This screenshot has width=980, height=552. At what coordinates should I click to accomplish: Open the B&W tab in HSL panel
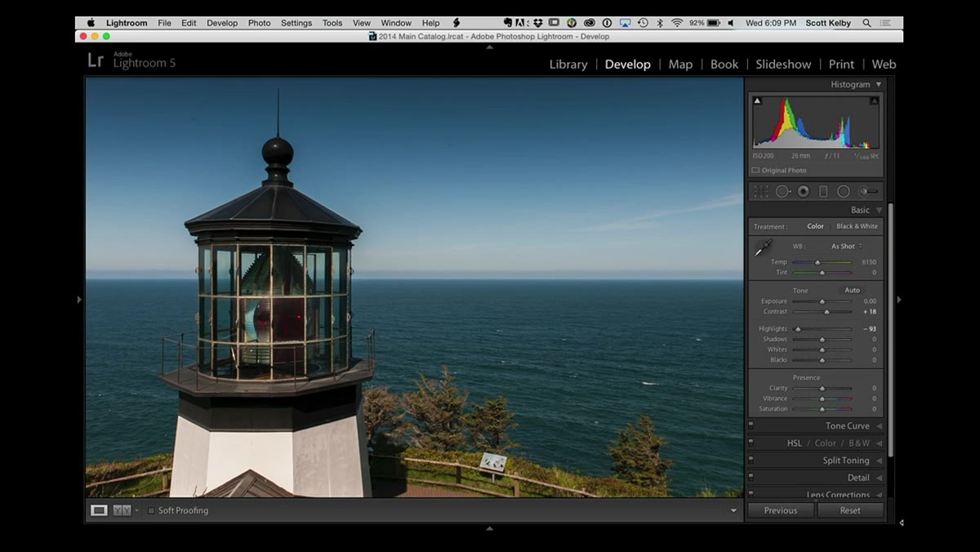click(859, 443)
